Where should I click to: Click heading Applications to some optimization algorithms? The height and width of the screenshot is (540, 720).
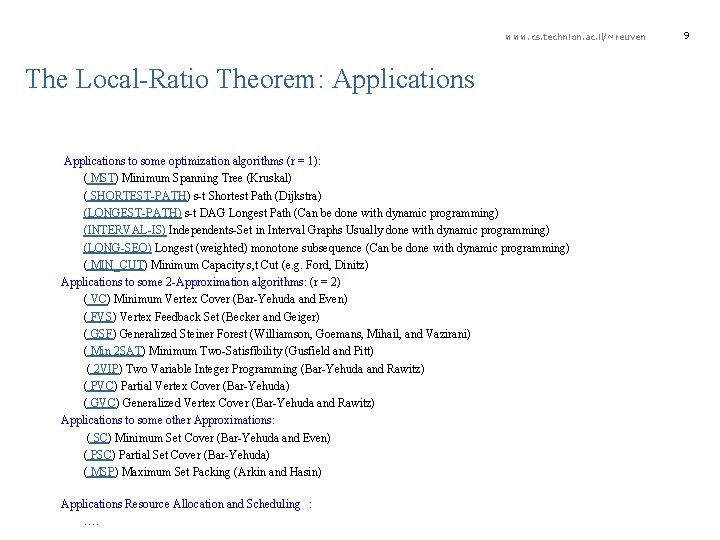(192, 161)
